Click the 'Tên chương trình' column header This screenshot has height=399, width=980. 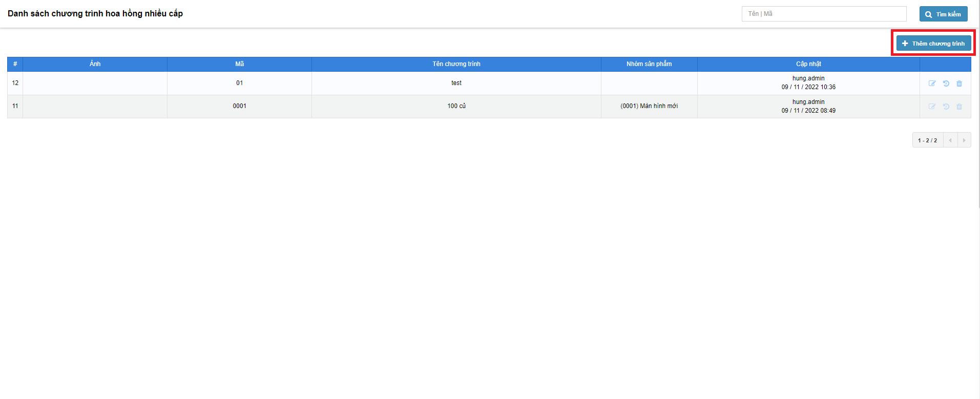(456, 64)
